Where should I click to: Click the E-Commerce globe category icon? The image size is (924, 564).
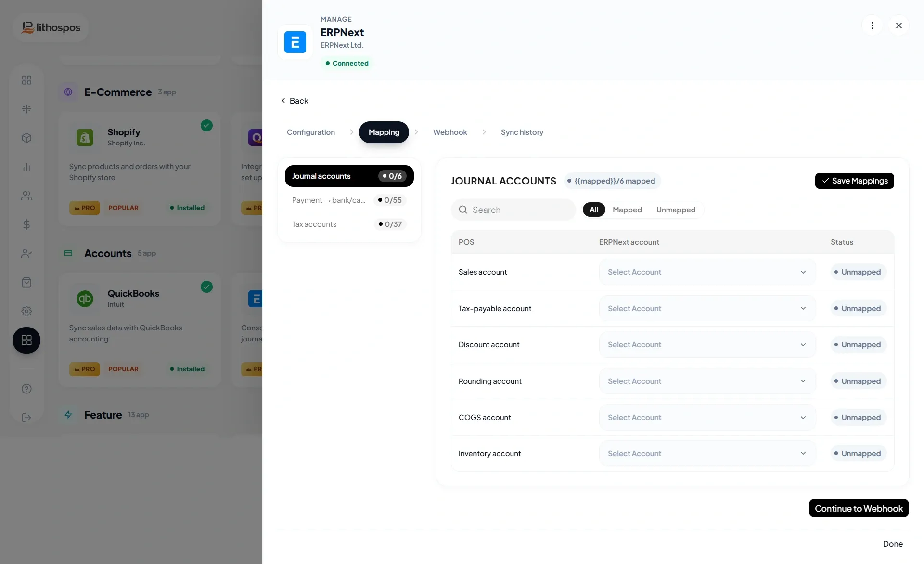[x=68, y=92]
